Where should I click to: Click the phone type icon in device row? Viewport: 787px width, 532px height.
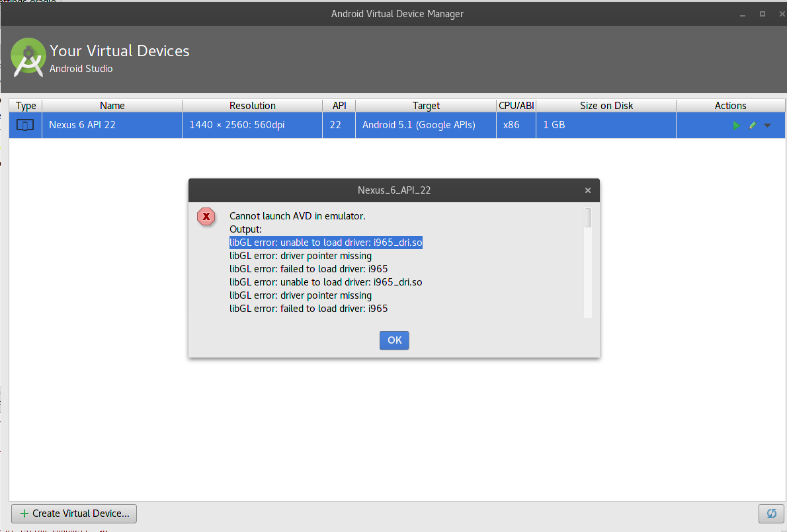coord(25,125)
